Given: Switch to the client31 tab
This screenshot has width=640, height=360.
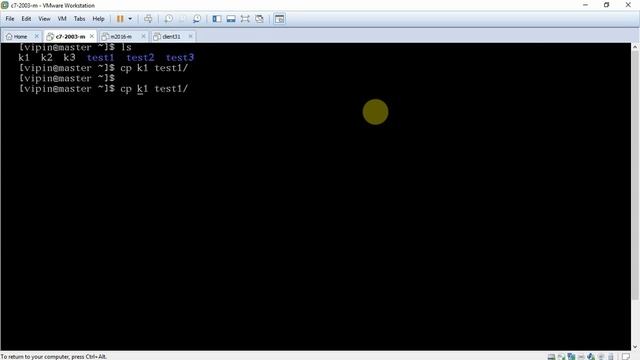Looking at the screenshot, I should [x=168, y=36].
